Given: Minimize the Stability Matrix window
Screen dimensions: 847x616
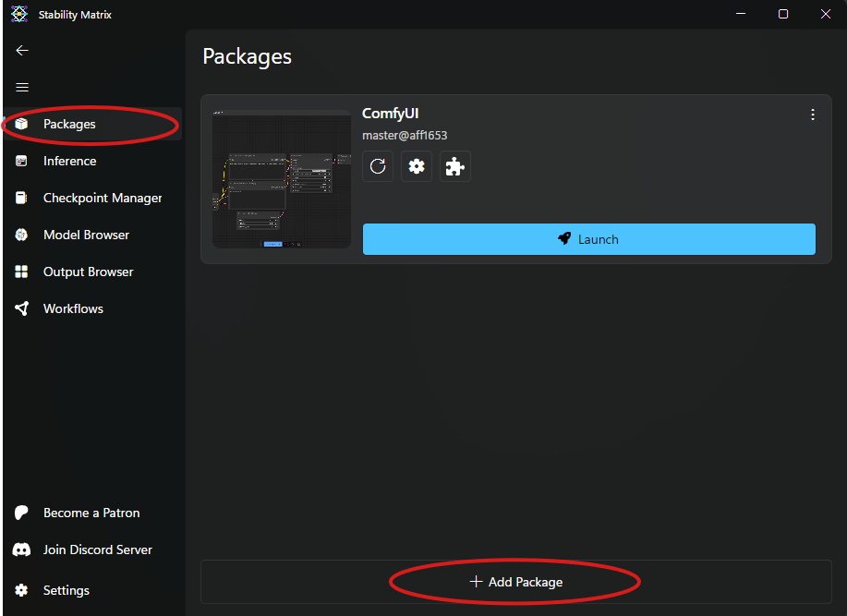Looking at the screenshot, I should [741, 14].
